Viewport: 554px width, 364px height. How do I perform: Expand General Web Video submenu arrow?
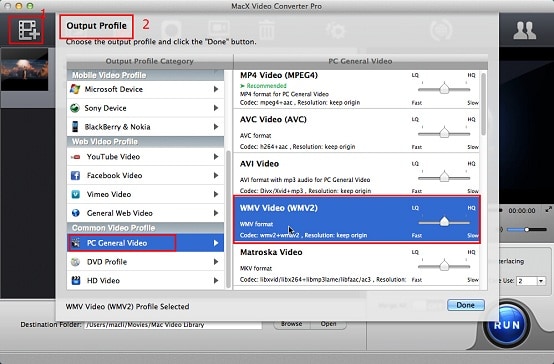tap(216, 213)
